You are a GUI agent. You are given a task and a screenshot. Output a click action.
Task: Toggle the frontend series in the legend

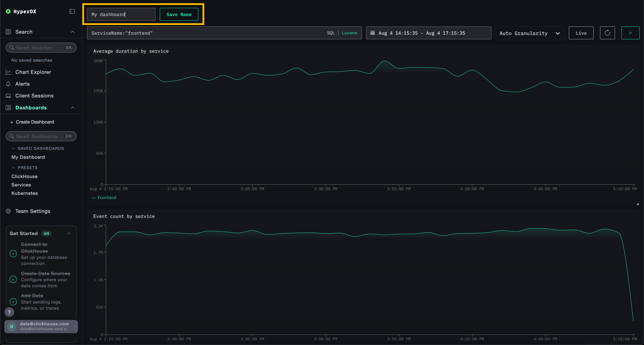[x=104, y=197]
